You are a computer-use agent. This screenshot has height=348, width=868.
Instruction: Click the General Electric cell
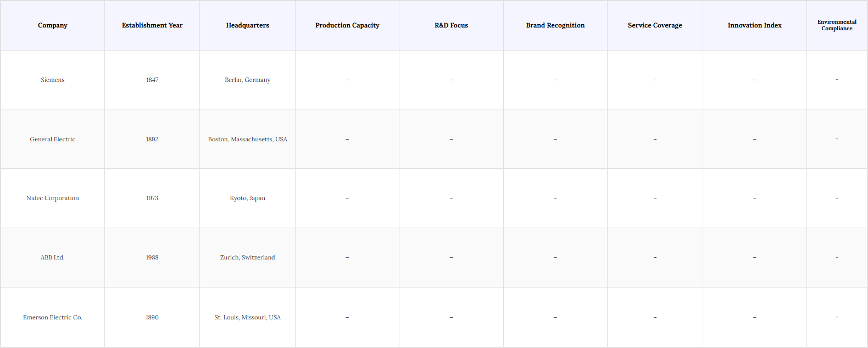tap(53, 139)
